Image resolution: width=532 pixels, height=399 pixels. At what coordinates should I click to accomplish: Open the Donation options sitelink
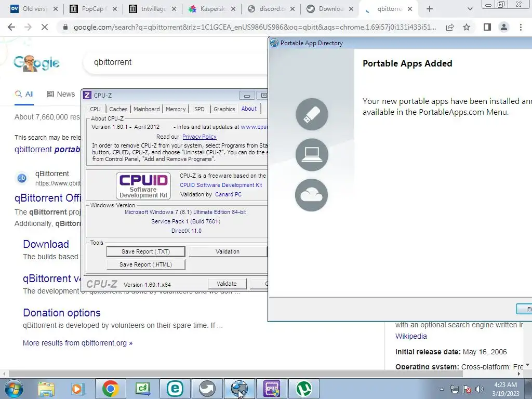(x=62, y=313)
